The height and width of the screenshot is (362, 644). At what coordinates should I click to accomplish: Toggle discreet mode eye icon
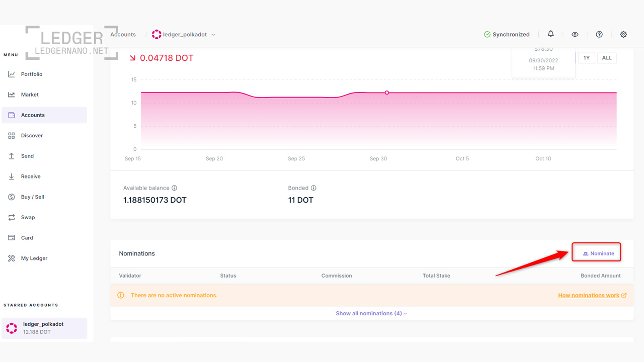click(x=575, y=34)
